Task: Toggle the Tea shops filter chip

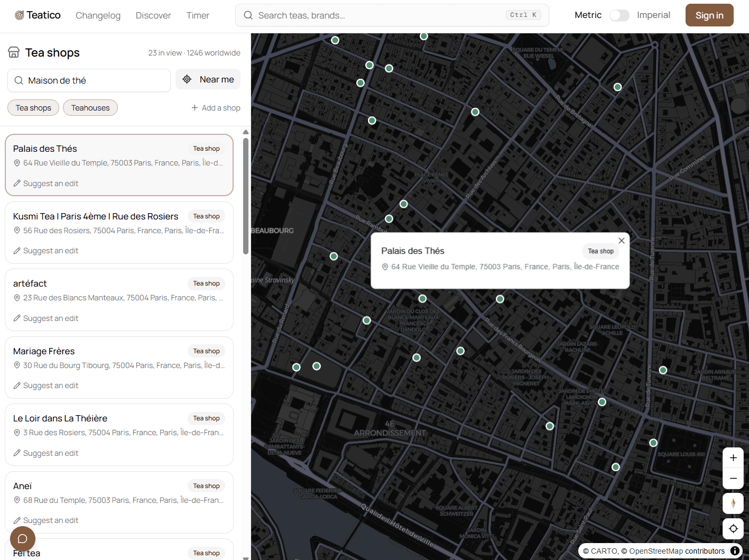Action: pyautogui.click(x=33, y=108)
